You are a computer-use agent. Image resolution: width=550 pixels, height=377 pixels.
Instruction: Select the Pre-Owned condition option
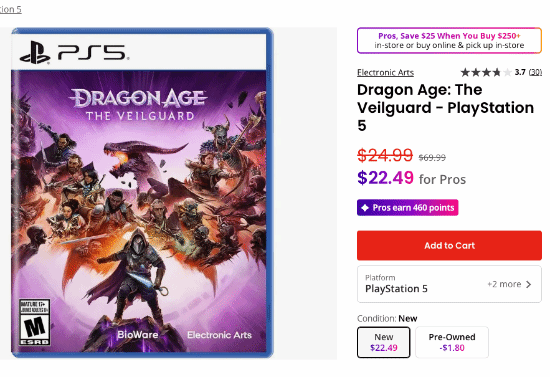(x=452, y=342)
